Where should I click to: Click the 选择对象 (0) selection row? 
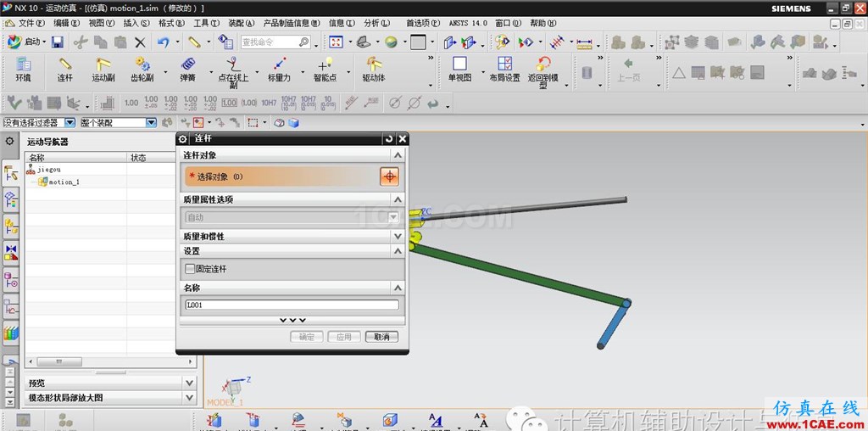coord(292,176)
